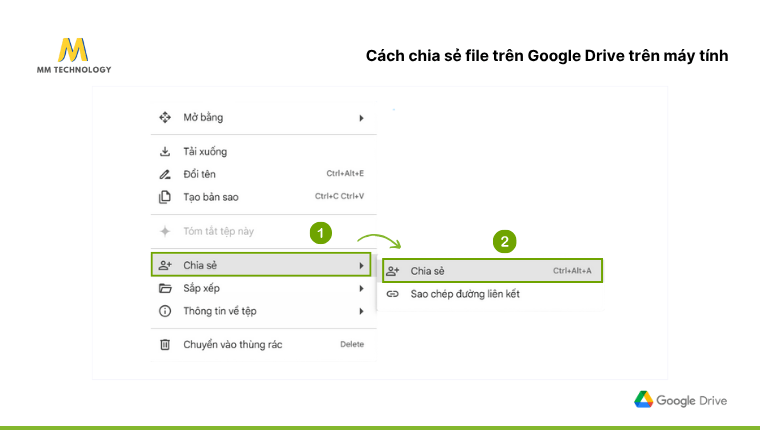
Task: Click the copy icon beside Tạo bản sao
Action: (x=165, y=197)
